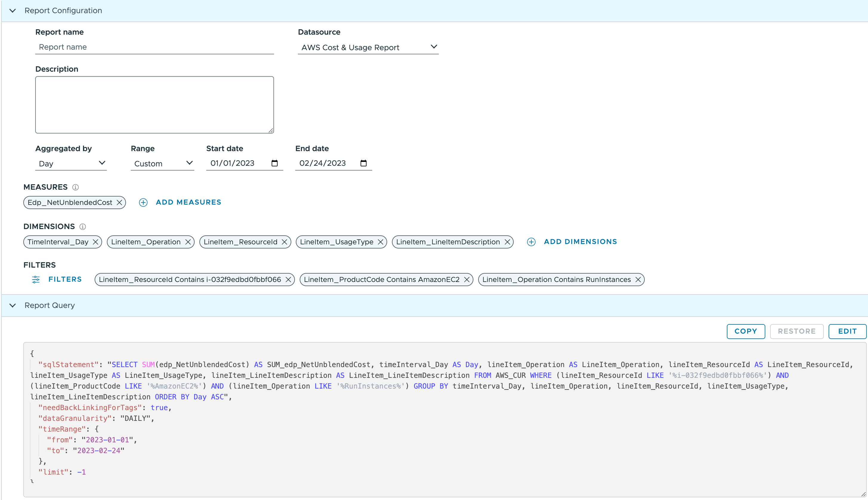Collapse the Report Configuration section
868x500 pixels.
click(13, 11)
